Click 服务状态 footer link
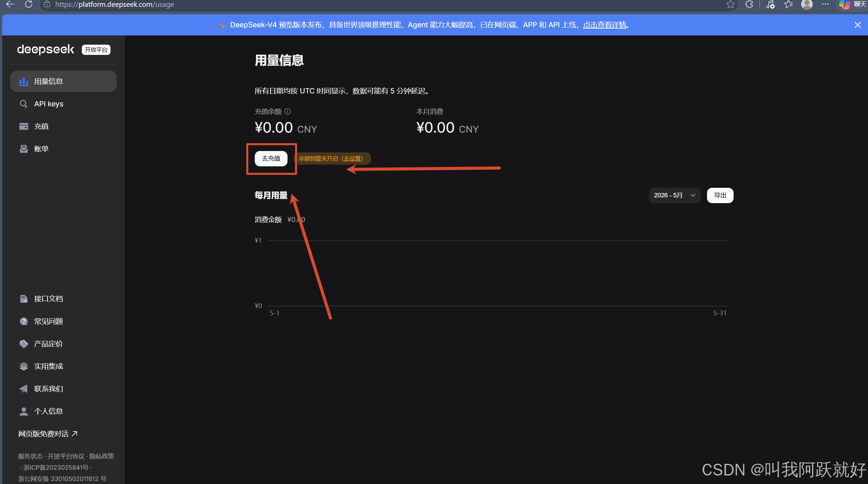 coord(30,456)
